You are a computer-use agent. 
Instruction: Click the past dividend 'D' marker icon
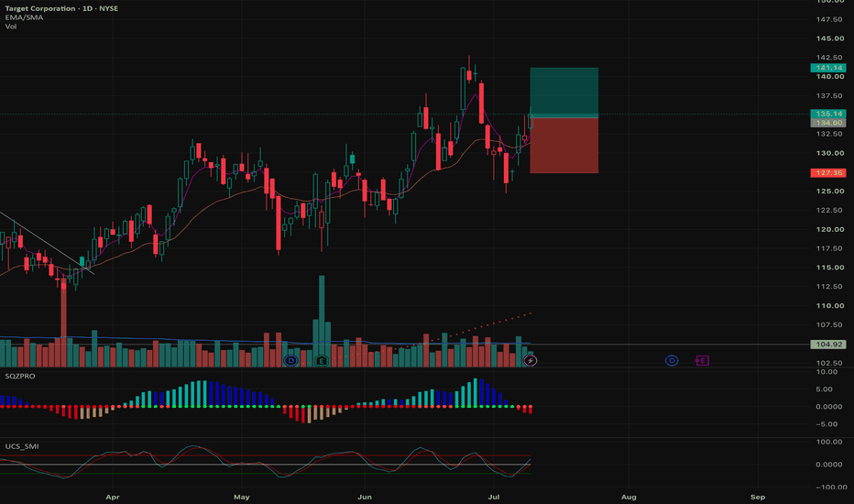point(290,361)
